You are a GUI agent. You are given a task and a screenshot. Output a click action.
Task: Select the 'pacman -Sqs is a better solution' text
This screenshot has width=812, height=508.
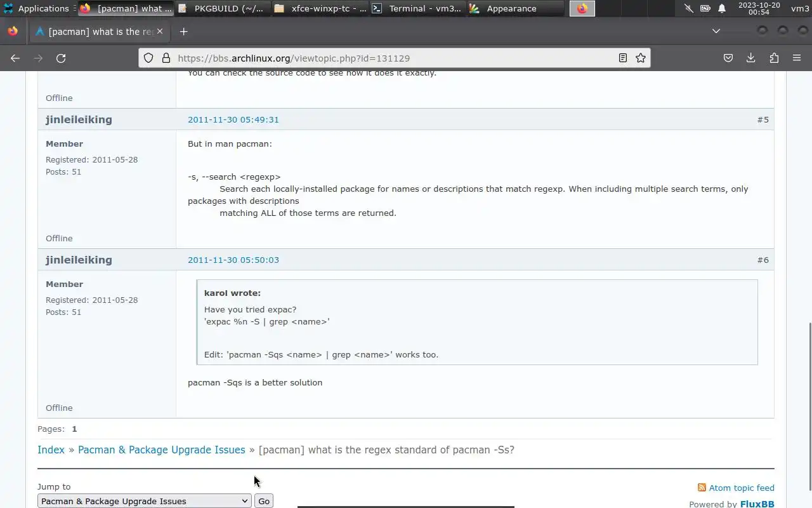[x=255, y=382]
